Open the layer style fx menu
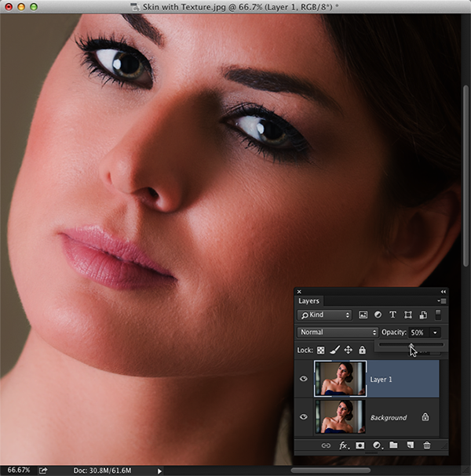The height and width of the screenshot is (476, 471). tap(343, 445)
